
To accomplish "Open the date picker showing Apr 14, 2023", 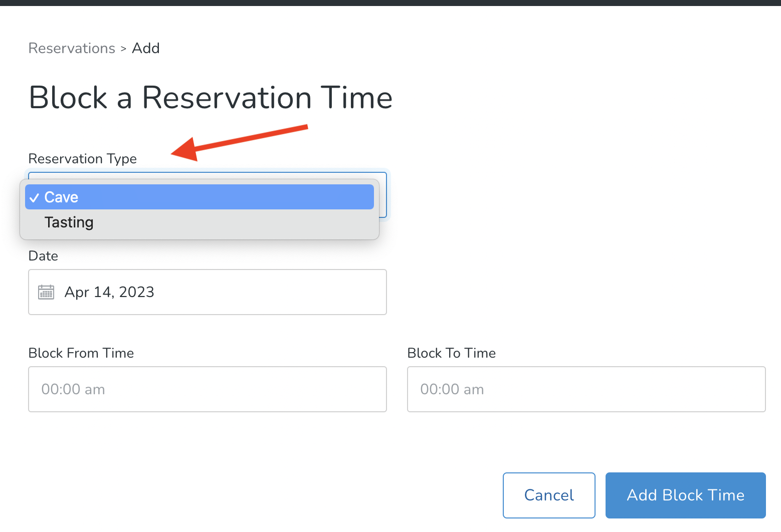I will pos(208,292).
